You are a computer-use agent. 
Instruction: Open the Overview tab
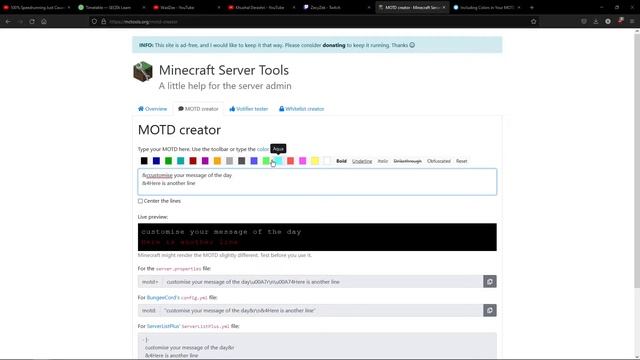152,109
